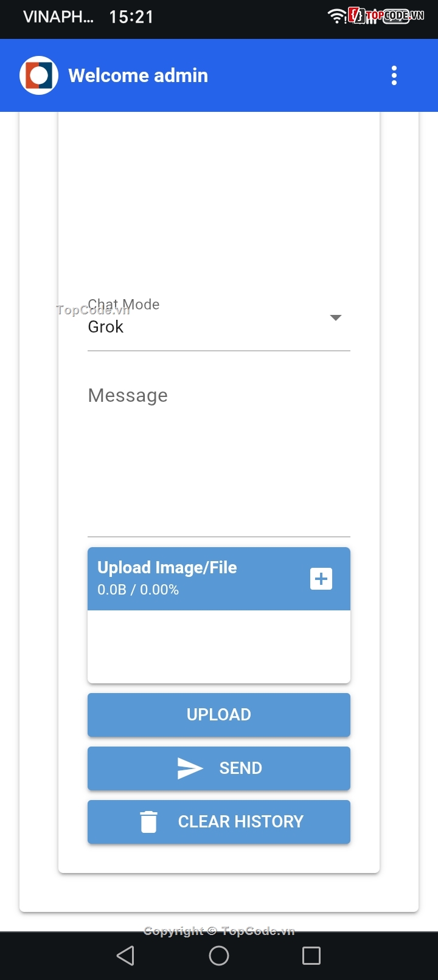Tap the WiFi status bar icon
The height and width of the screenshot is (980, 438).
tap(336, 16)
